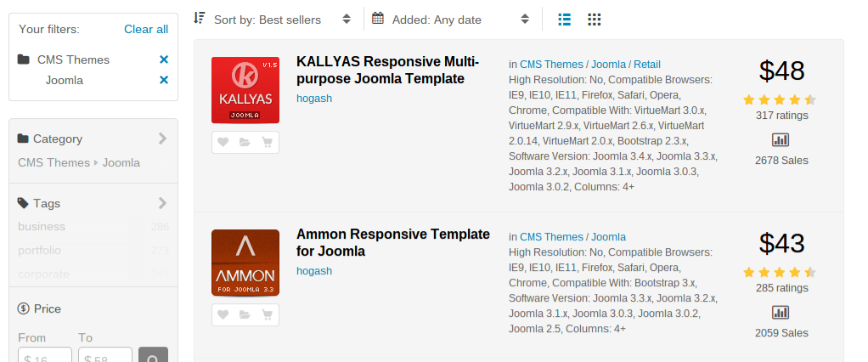Click the $48 price
The width and height of the screenshot is (868, 362).
[x=781, y=71]
